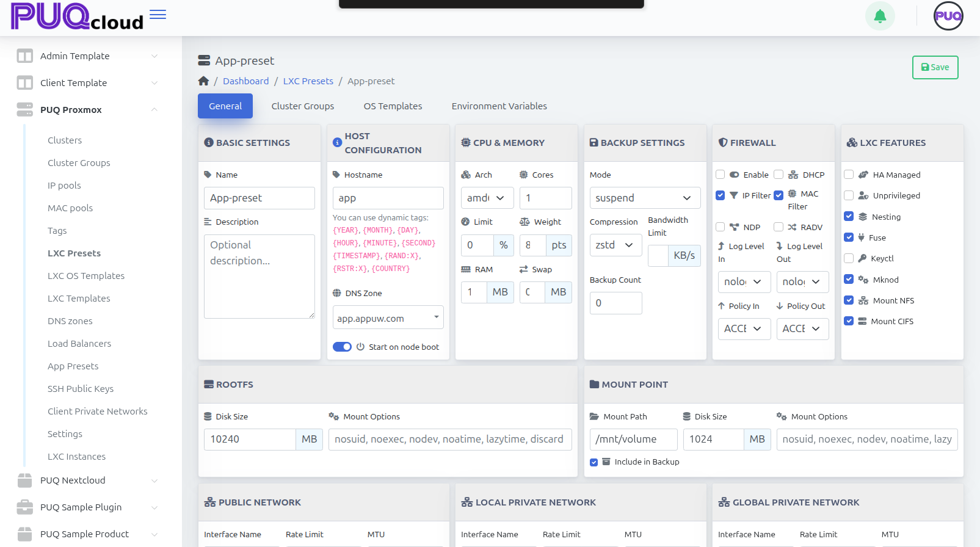Open the Environment Variables tab
980x547 pixels.
pyautogui.click(x=499, y=106)
